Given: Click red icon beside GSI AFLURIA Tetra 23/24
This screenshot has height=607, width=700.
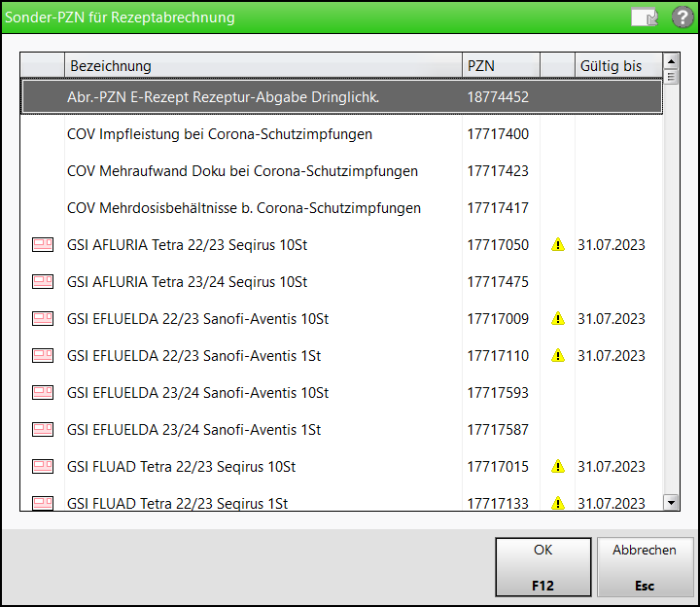Looking at the screenshot, I should click(43, 282).
